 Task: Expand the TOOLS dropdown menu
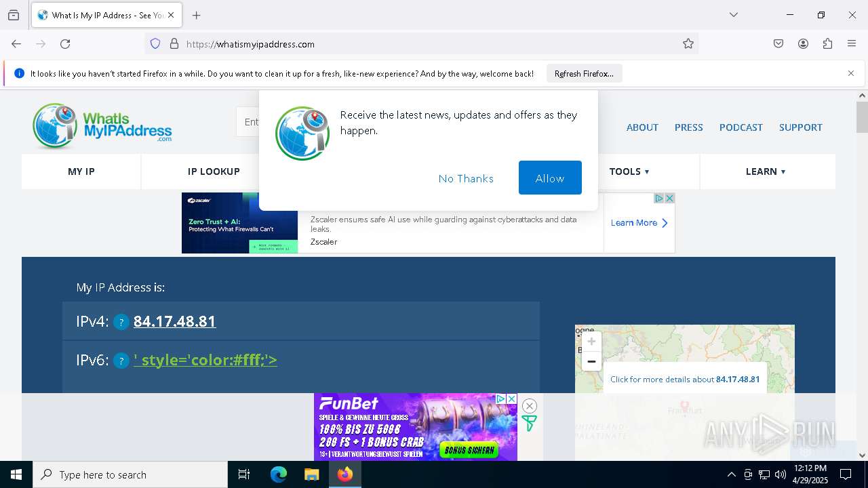coord(629,171)
